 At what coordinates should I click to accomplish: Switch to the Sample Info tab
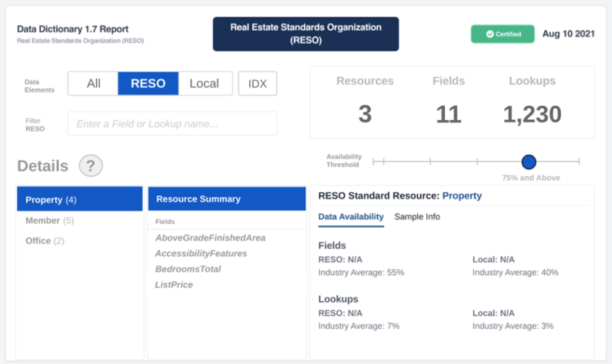417,217
